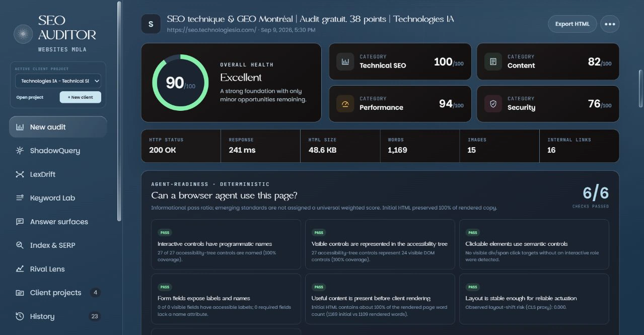Image resolution: width=644 pixels, height=335 pixels.
Task: Click the HTML size 48.6 KB value
Action: click(x=322, y=150)
